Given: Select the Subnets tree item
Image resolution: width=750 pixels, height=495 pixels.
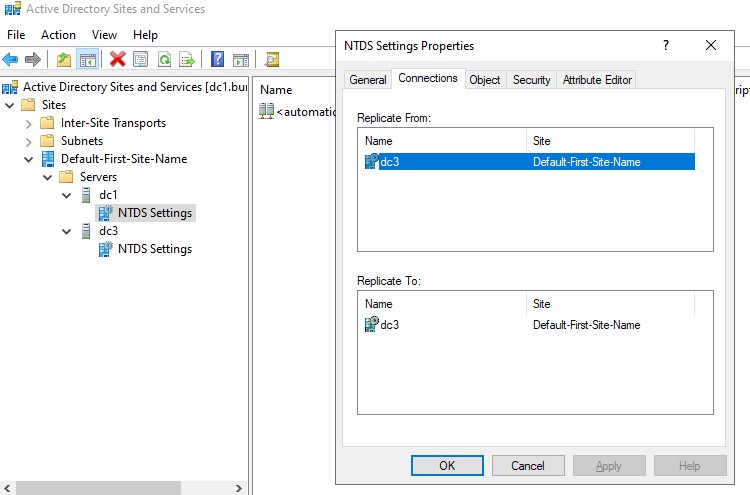Looking at the screenshot, I should pyautogui.click(x=82, y=141).
